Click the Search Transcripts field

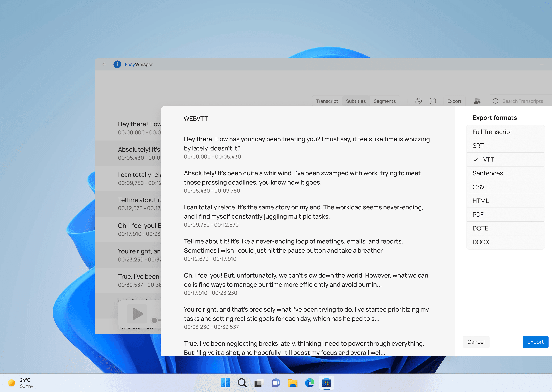coord(522,101)
